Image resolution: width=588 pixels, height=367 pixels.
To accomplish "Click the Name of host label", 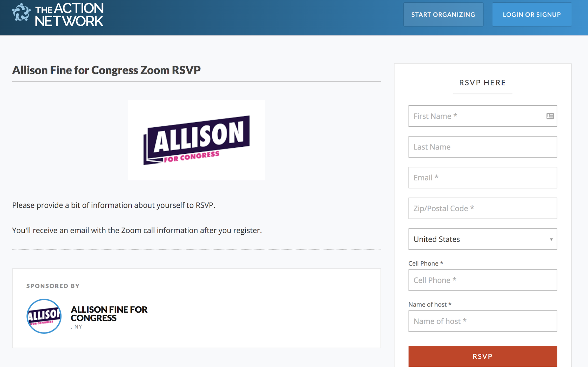I will [430, 304].
